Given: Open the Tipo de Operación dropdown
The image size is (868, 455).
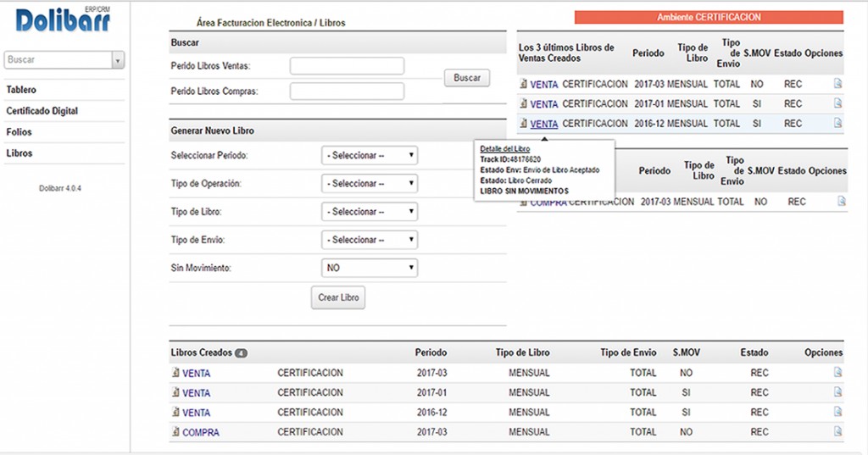Looking at the screenshot, I should (370, 184).
